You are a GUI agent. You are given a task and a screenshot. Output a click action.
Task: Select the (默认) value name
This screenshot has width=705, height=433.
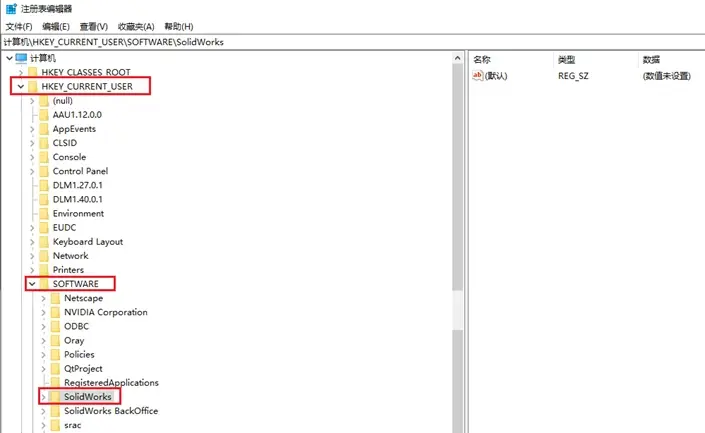point(496,76)
